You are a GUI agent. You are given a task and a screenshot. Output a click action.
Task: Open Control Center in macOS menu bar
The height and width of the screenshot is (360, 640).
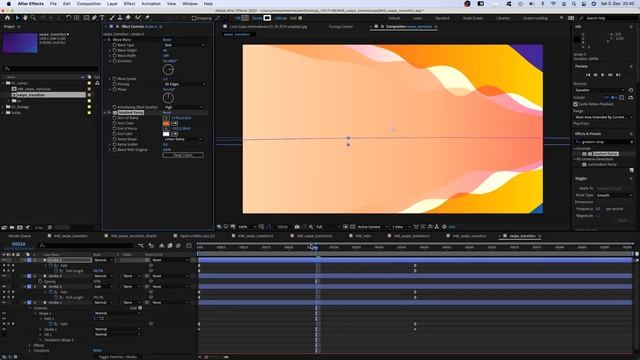pos(584,4)
